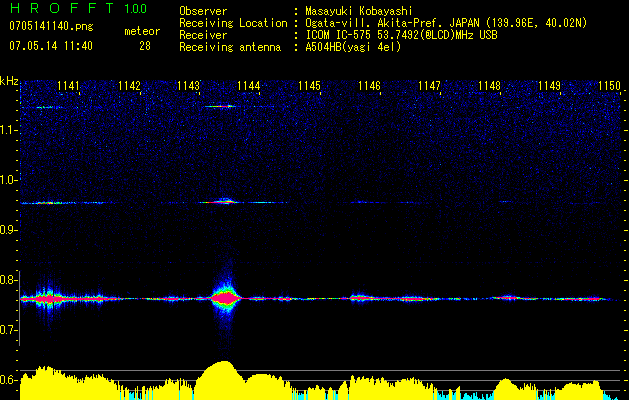Click the receiver info ICOM IC-575

(339, 35)
